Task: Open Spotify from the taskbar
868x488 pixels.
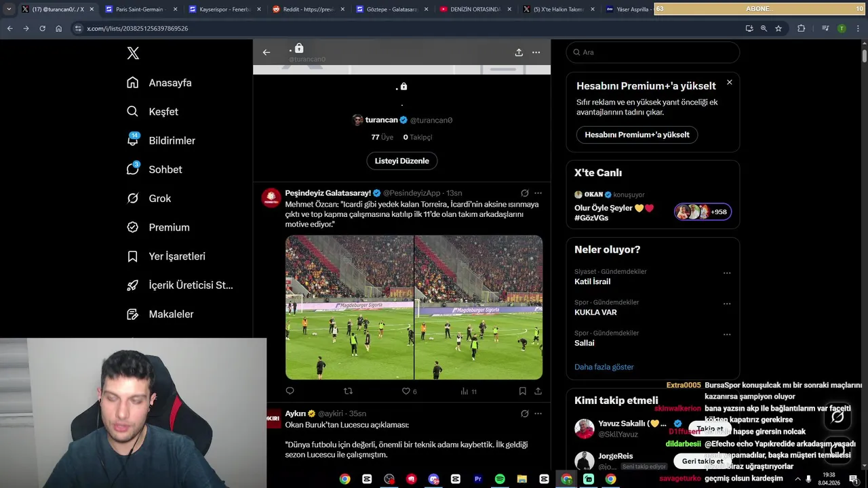Action: (500, 479)
